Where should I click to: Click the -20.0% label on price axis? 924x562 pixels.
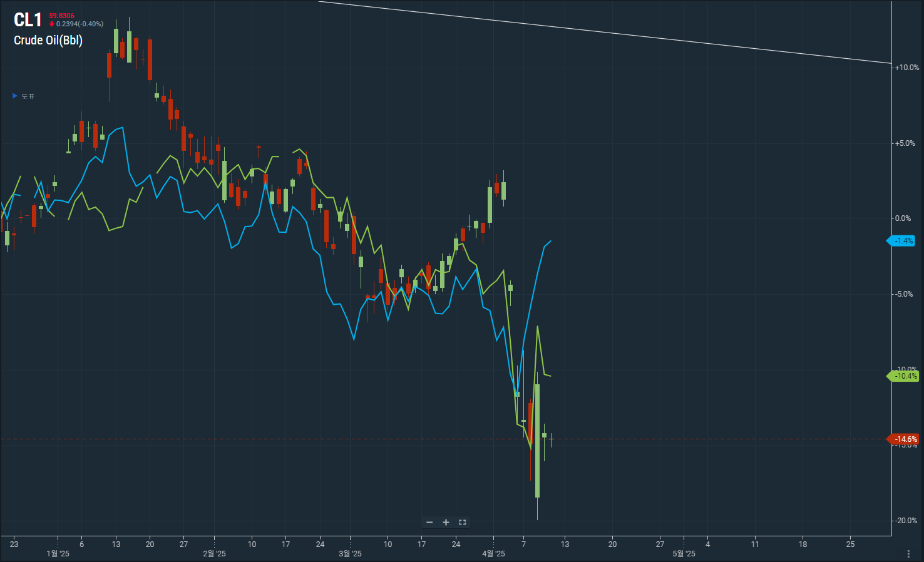(x=906, y=521)
